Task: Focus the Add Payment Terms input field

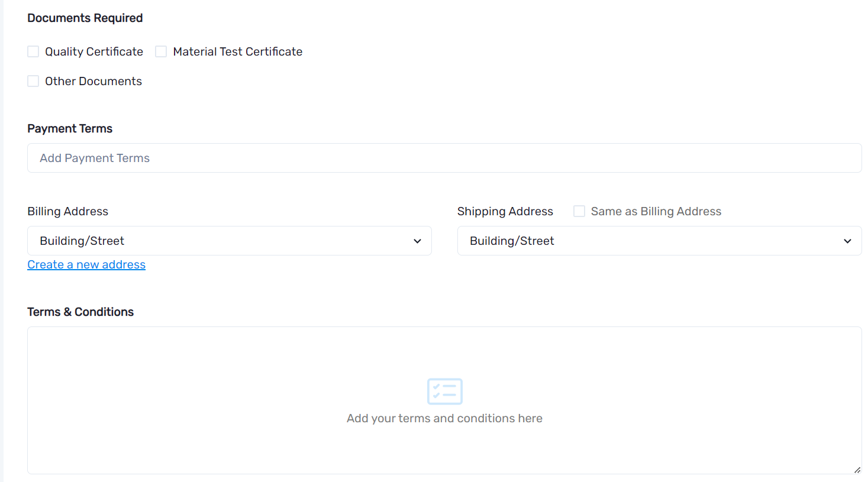Action: coord(444,158)
